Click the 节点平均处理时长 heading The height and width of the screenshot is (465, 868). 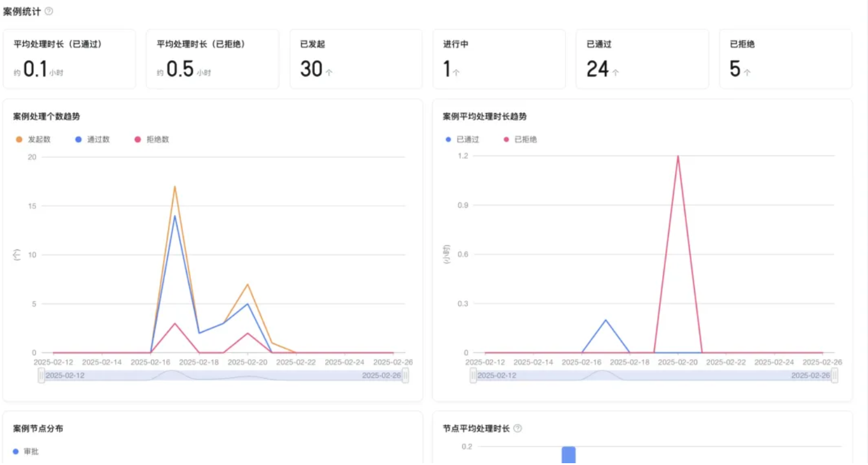pos(476,428)
